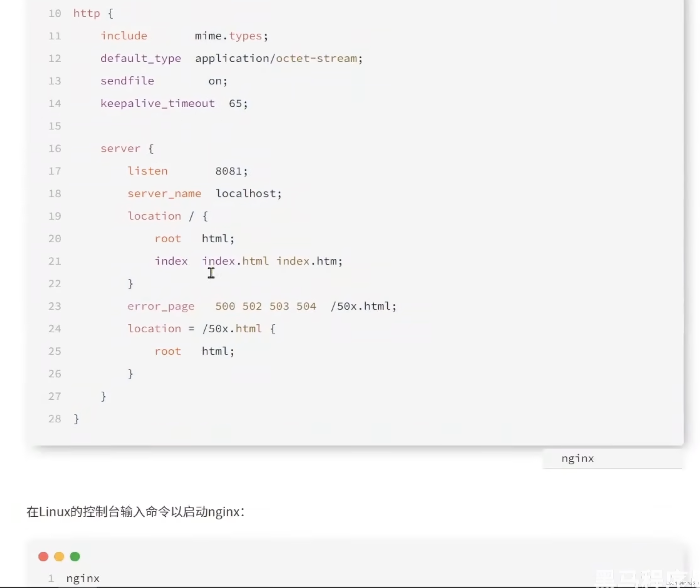Click the 'error_page' directive
This screenshot has width=700, height=588.
click(161, 306)
